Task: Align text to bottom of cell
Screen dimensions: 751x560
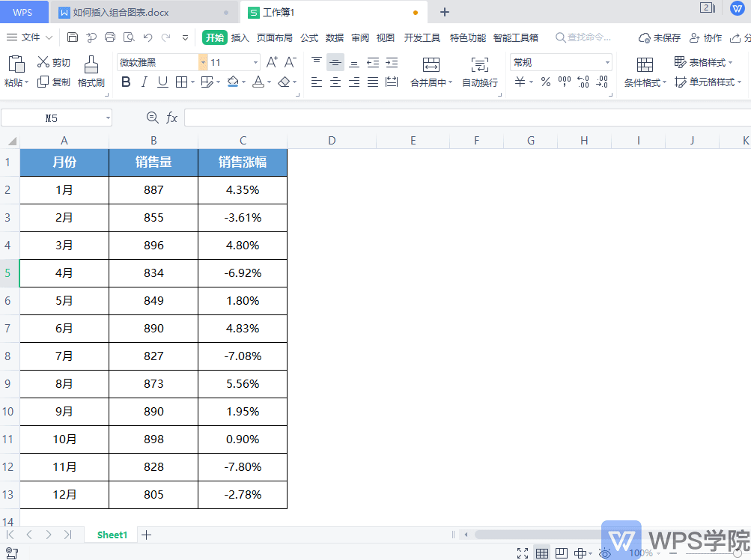Action: (x=354, y=62)
